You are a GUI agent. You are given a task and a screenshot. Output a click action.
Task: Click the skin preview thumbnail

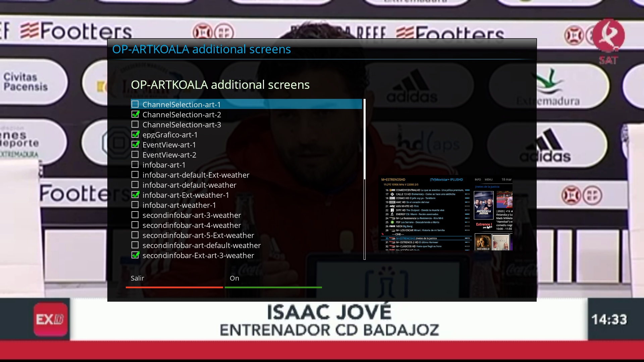445,213
